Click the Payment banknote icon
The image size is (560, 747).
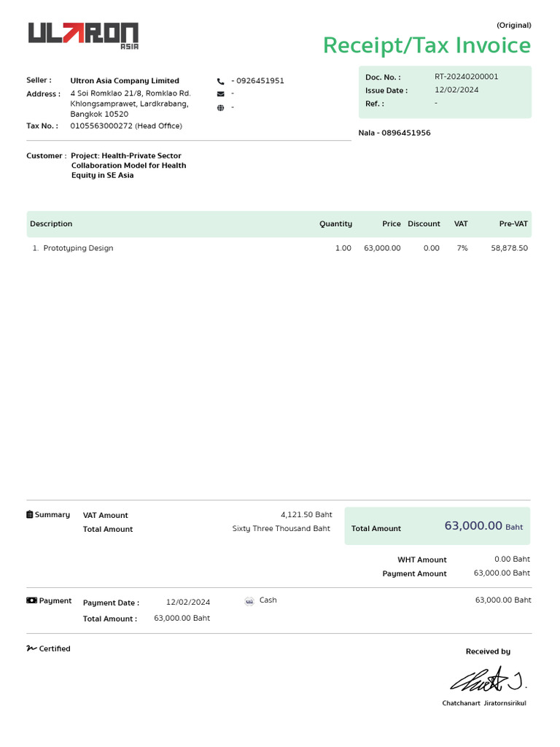pyautogui.click(x=31, y=601)
